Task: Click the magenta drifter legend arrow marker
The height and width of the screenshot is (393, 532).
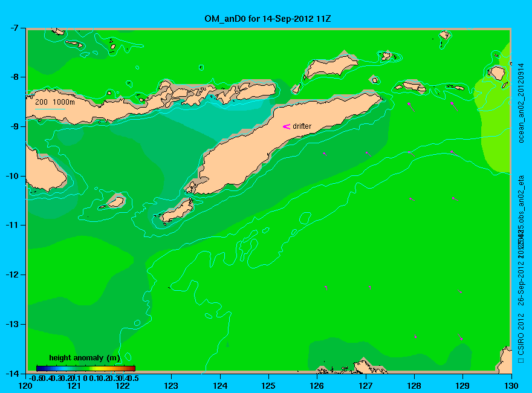Action: [x=287, y=126]
